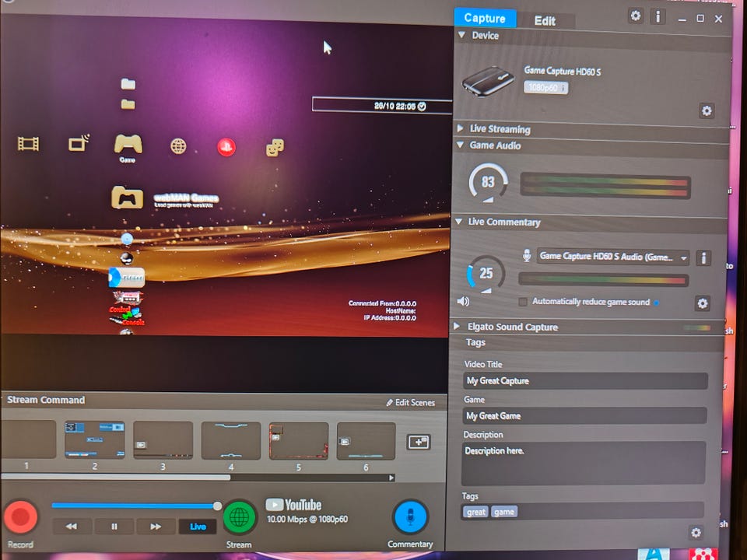Select the 'game' tag
Viewport: 747px width, 560px height.
pyautogui.click(x=504, y=512)
